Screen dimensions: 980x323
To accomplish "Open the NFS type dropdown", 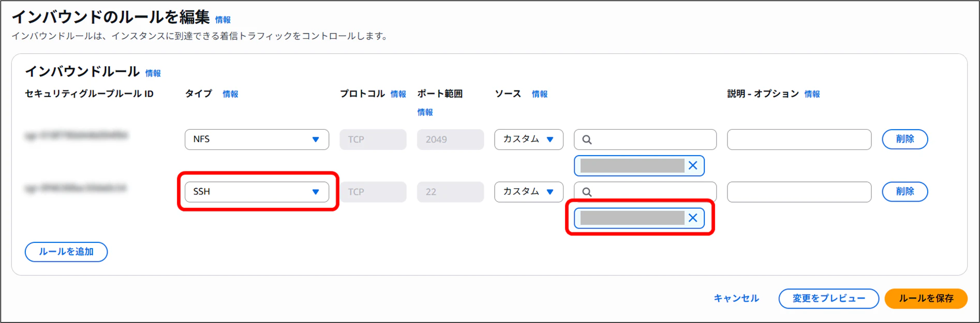I will tap(257, 140).
